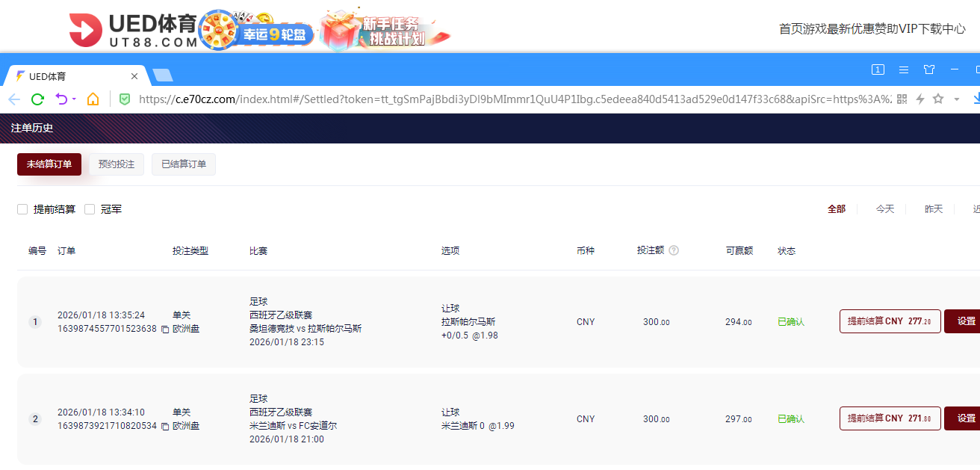Open the undo history dropdown arrow
Viewport: 980px width, 470px height.
[72, 98]
